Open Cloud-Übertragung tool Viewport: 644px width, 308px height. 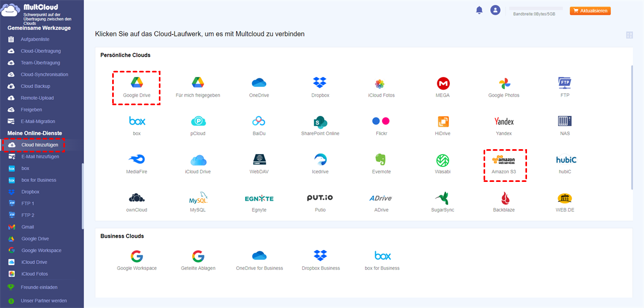(x=42, y=51)
